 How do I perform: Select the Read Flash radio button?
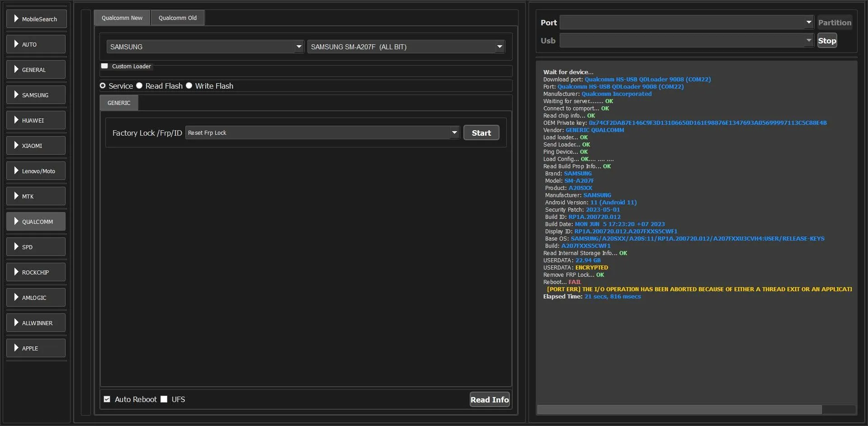coord(139,86)
